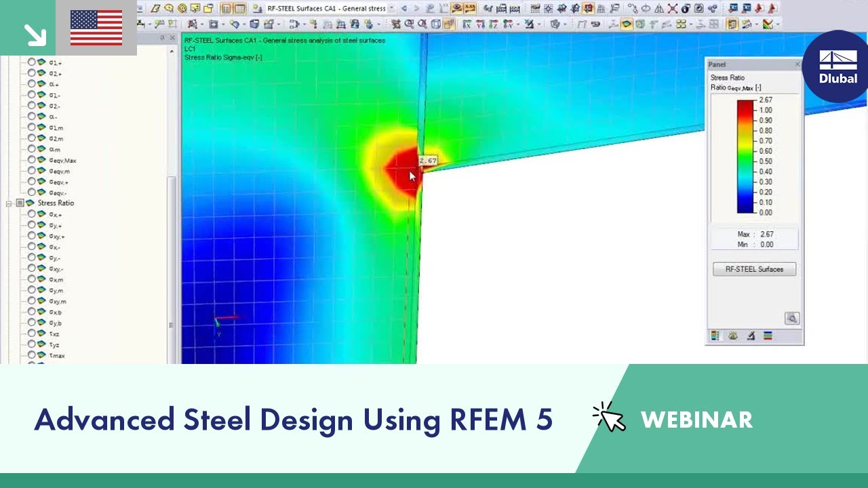Select the σ2,m tree row label

click(56, 139)
